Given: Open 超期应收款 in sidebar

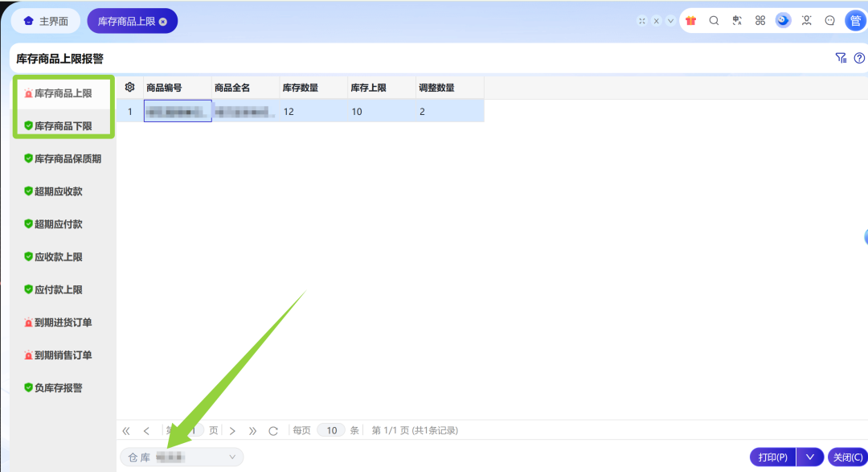Looking at the screenshot, I should [63, 191].
